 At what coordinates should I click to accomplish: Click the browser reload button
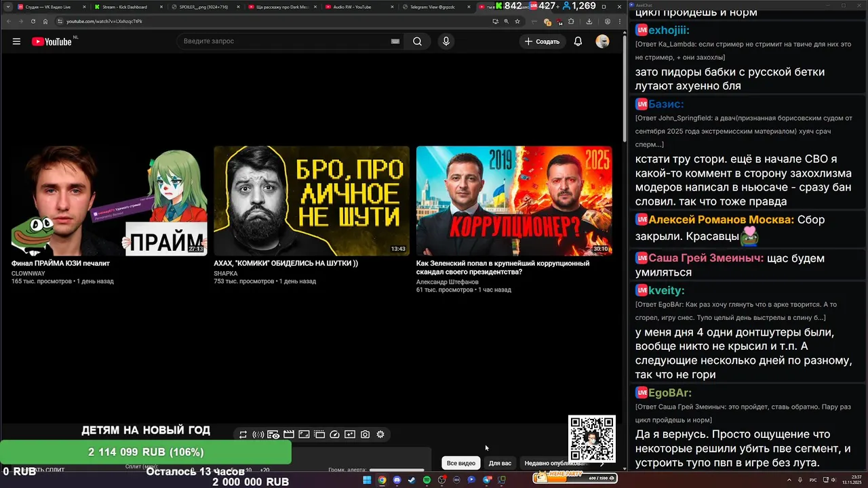click(33, 21)
